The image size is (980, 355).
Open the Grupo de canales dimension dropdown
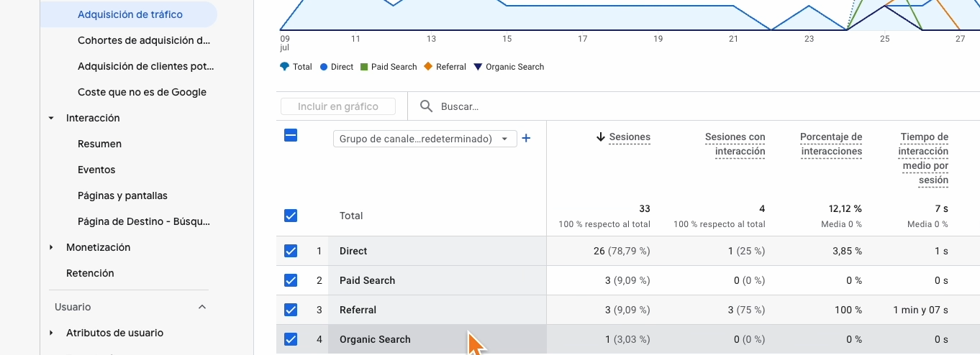click(x=425, y=139)
